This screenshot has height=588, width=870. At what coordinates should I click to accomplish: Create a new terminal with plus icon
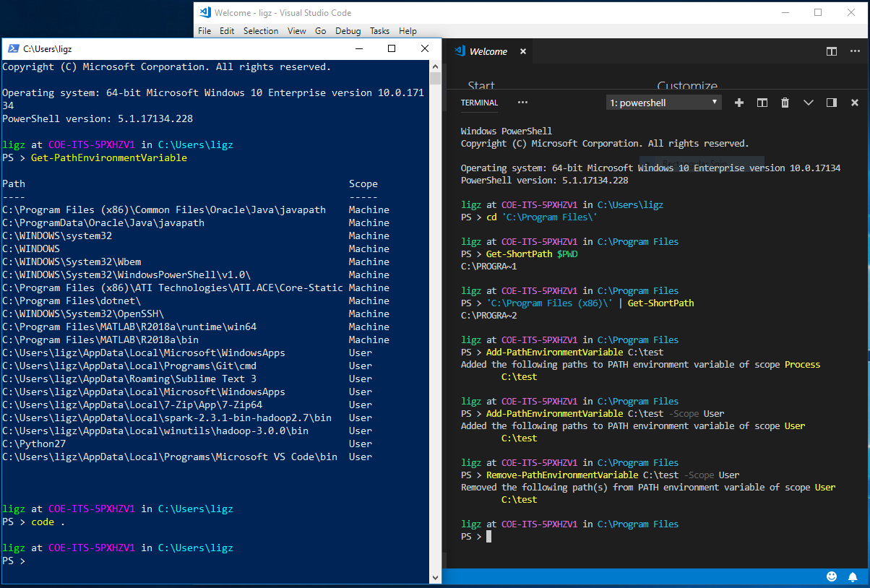tap(739, 103)
